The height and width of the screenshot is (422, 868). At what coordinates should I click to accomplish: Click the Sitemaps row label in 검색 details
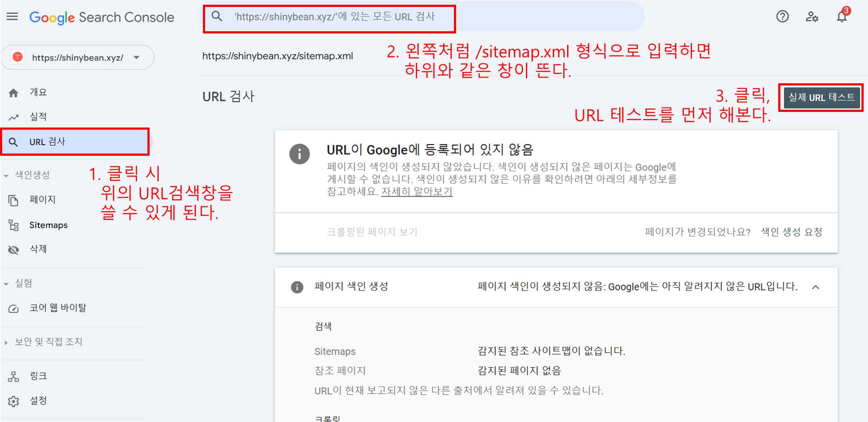335,351
